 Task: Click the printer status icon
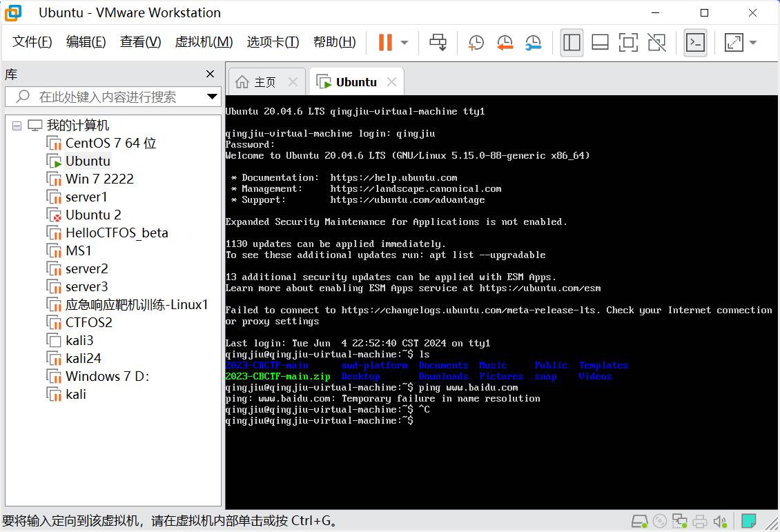point(700,521)
